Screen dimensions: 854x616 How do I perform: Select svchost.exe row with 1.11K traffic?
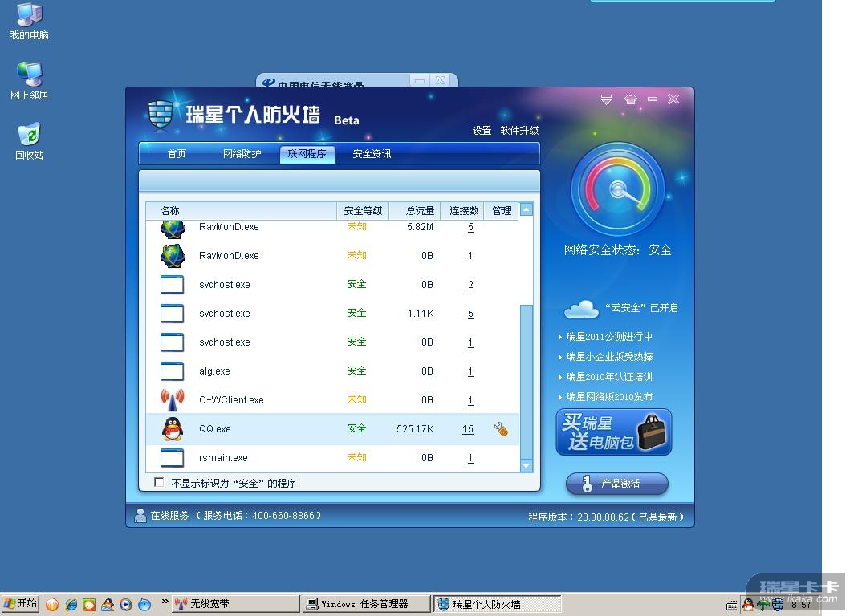pos(332,314)
